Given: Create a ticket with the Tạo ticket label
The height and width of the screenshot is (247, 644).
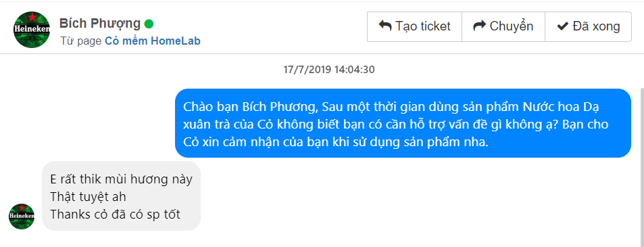Looking at the screenshot, I should coord(423,26).
